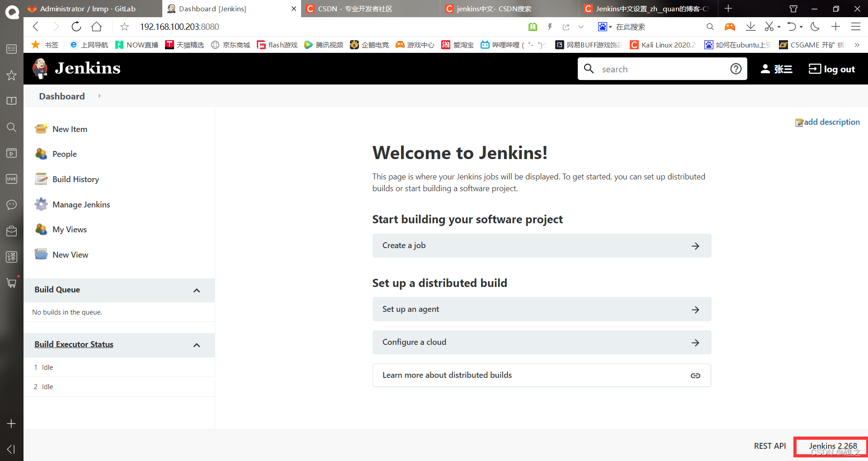This screenshot has height=461, width=868.
Task: Collapse the Build Queue panel
Action: coord(197,290)
